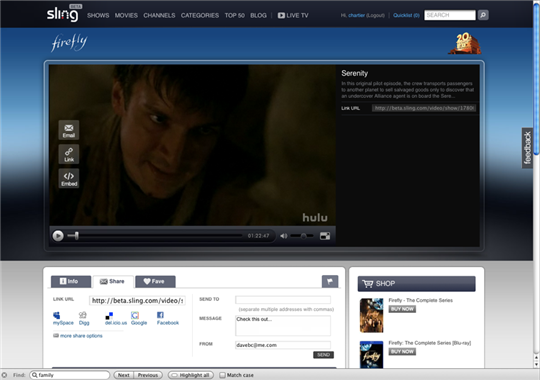Select the Share tab
Viewport: 540px width, 380px height.
click(x=113, y=281)
